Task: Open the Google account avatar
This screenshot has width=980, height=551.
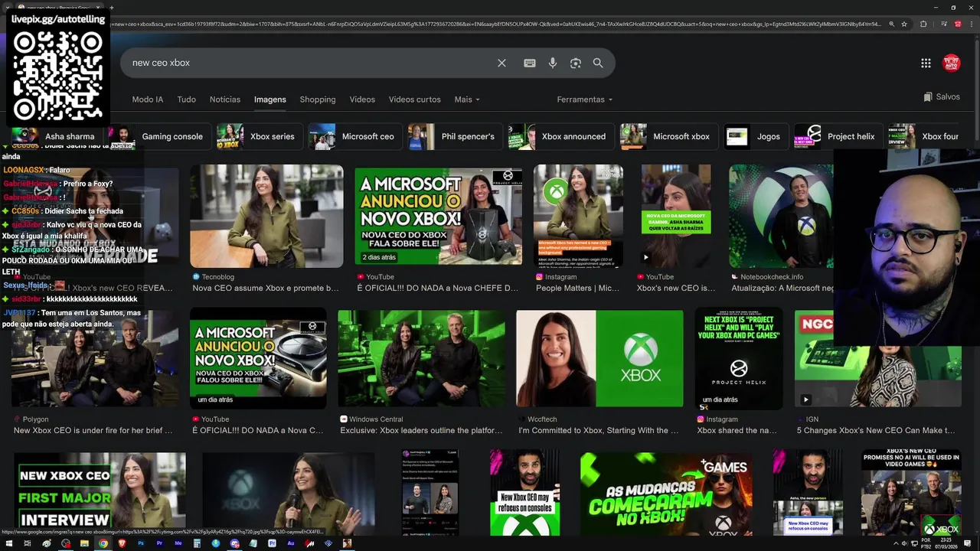Action: 951,63
